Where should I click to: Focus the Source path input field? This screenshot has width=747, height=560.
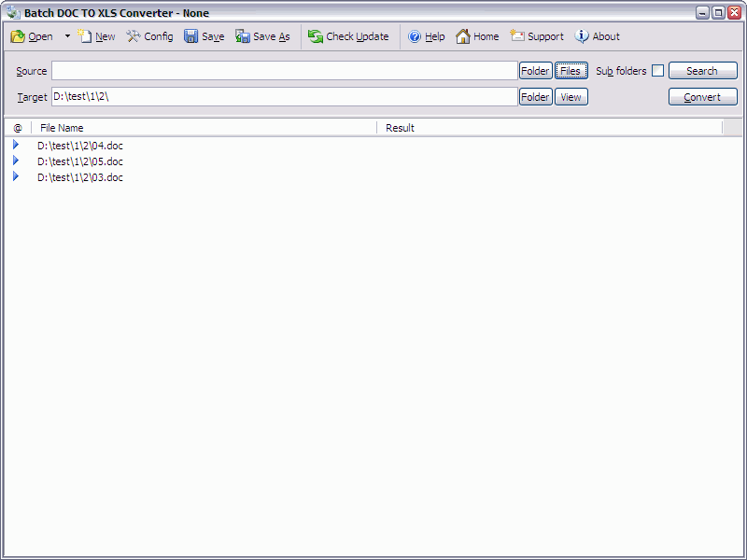click(285, 71)
